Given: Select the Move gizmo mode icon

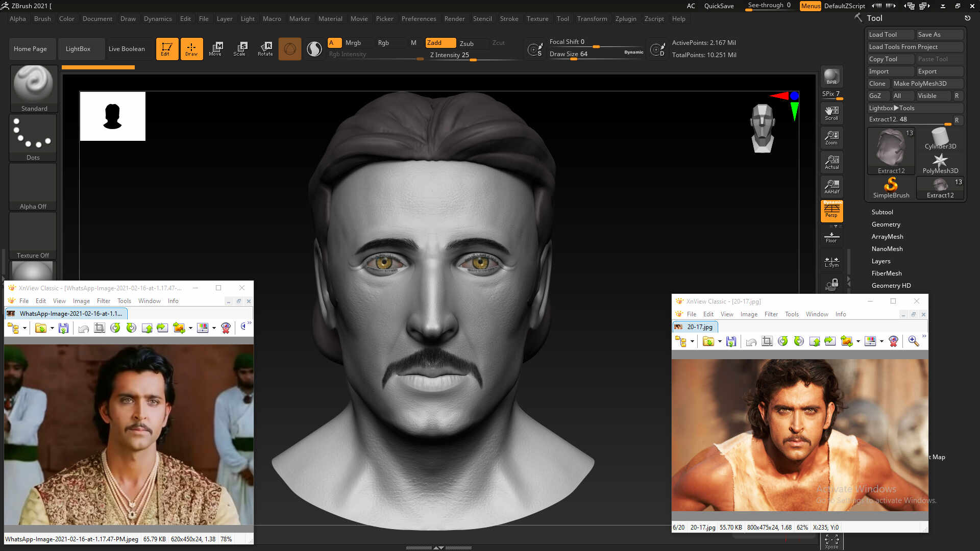Looking at the screenshot, I should pyautogui.click(x=215, y=48).
